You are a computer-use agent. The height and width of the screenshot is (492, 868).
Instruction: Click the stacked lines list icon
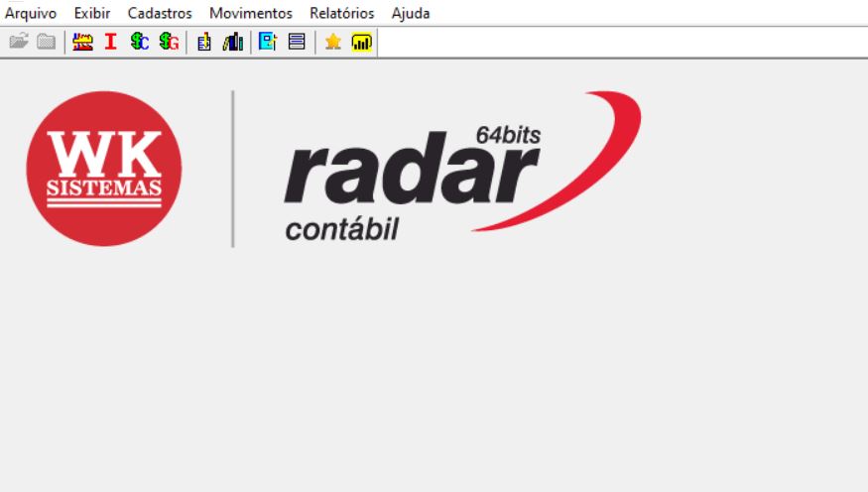[297, 42]
